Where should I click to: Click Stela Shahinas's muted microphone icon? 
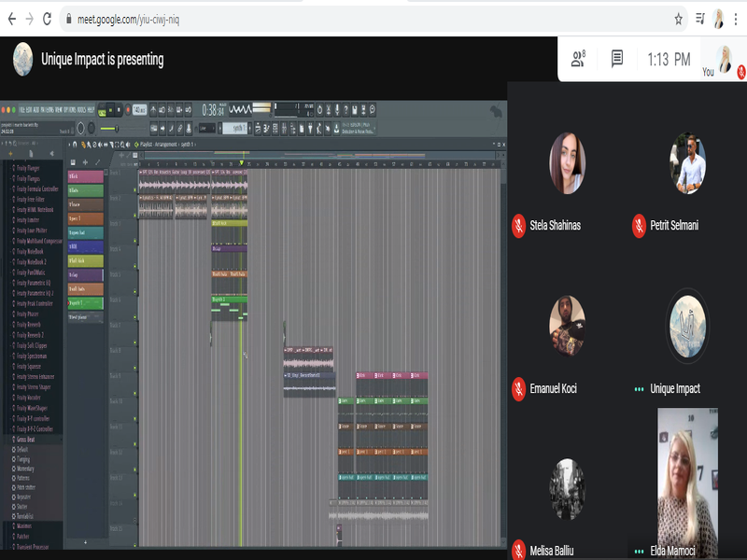[518, 225]
